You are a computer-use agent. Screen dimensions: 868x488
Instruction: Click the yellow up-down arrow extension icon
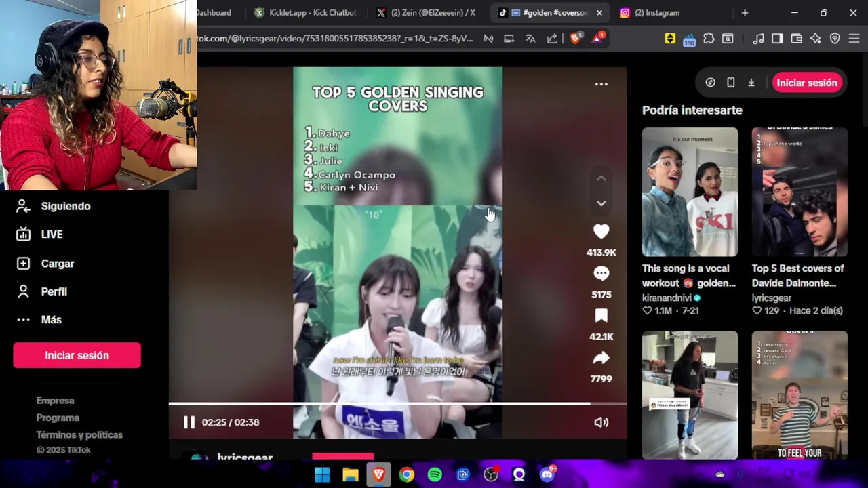pos(670,39)
